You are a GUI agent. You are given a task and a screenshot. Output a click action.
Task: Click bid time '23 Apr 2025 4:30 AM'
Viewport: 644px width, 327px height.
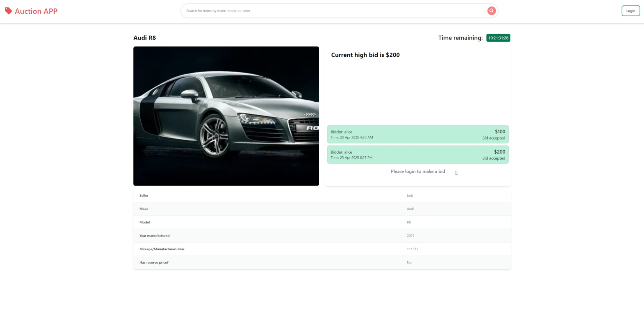(356, 138)
